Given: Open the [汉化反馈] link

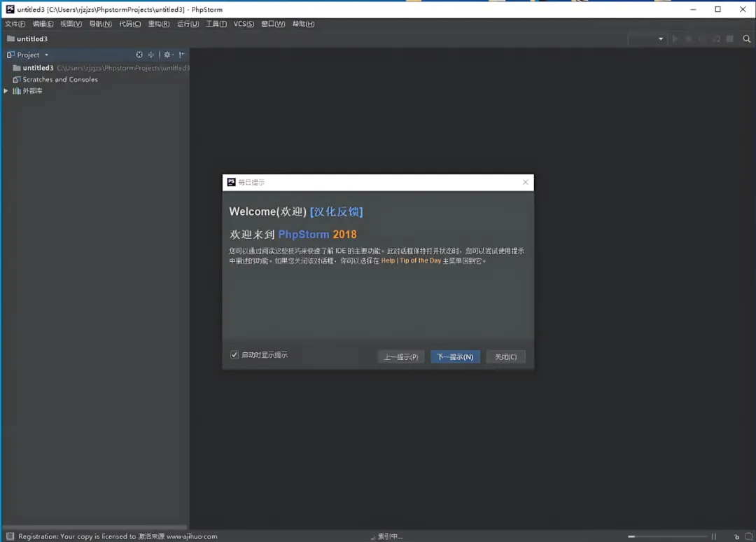Looking at the screenshot, I should pyautogui.click(x=336, y=211).
